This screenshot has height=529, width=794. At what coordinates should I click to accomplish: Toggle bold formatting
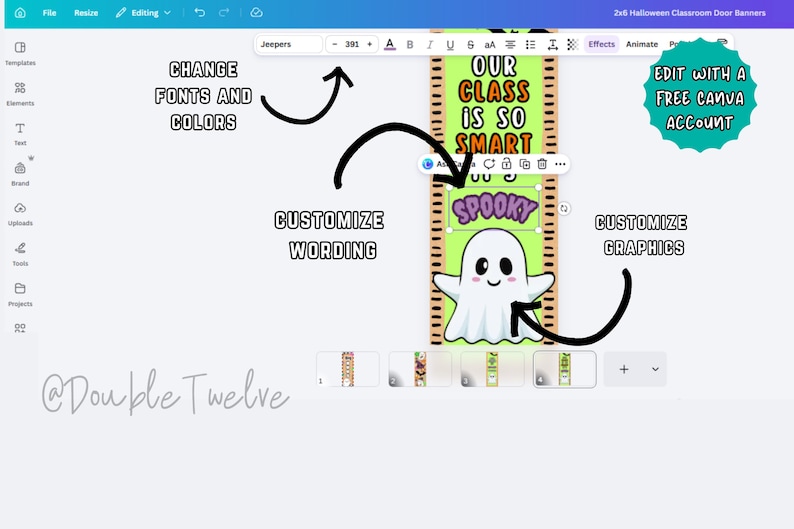click(x=410, y=45)
